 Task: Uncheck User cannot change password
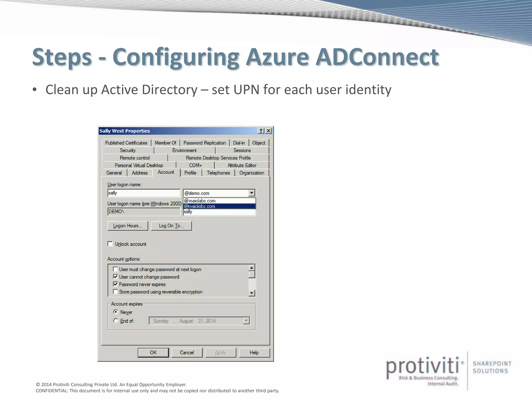[x=115, y=277]
